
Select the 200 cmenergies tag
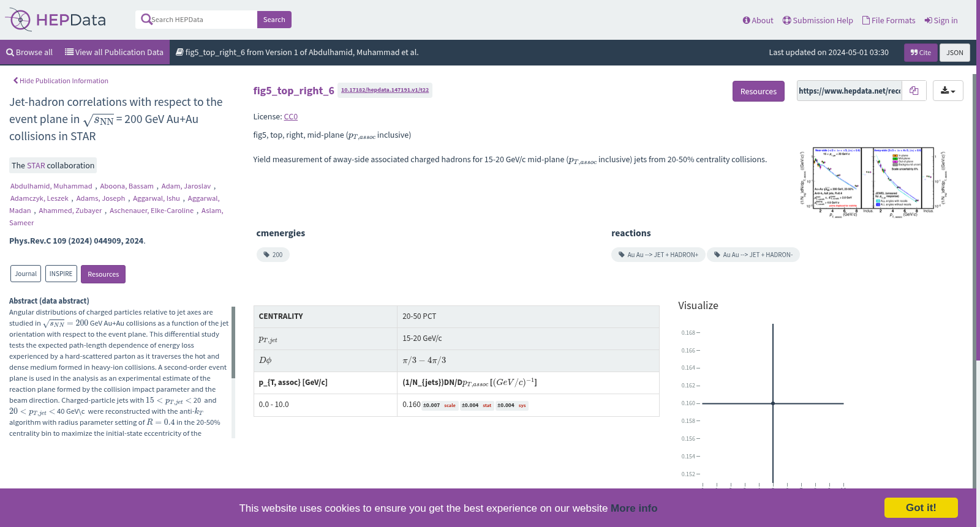(x=273, y=255)
